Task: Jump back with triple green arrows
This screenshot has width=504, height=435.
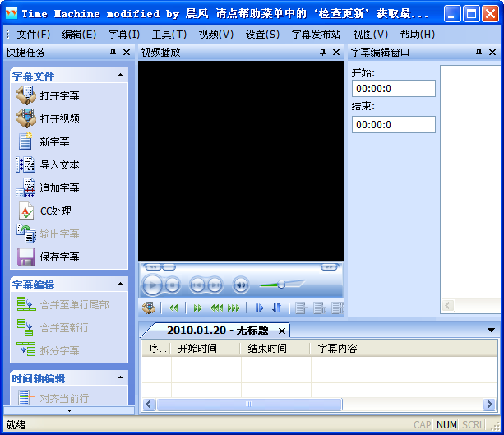Action: (x=216, y=308)
